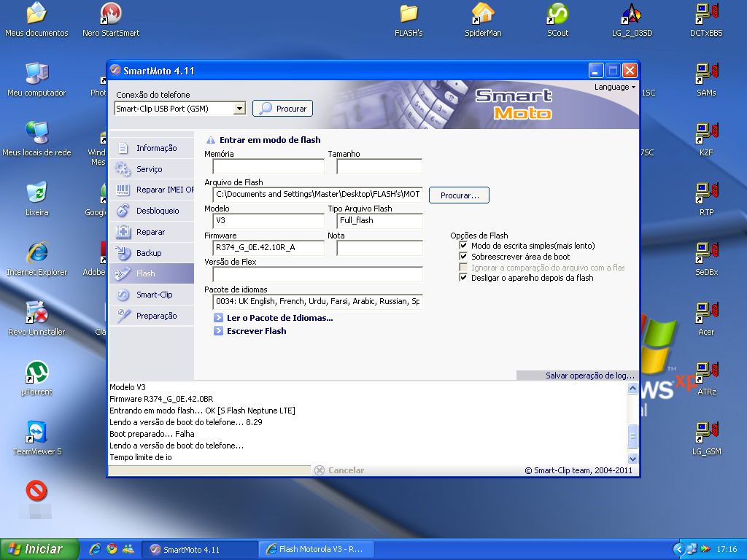Click Salvar operação de log link
Viewport: 747px width, 560px height.
590,376
